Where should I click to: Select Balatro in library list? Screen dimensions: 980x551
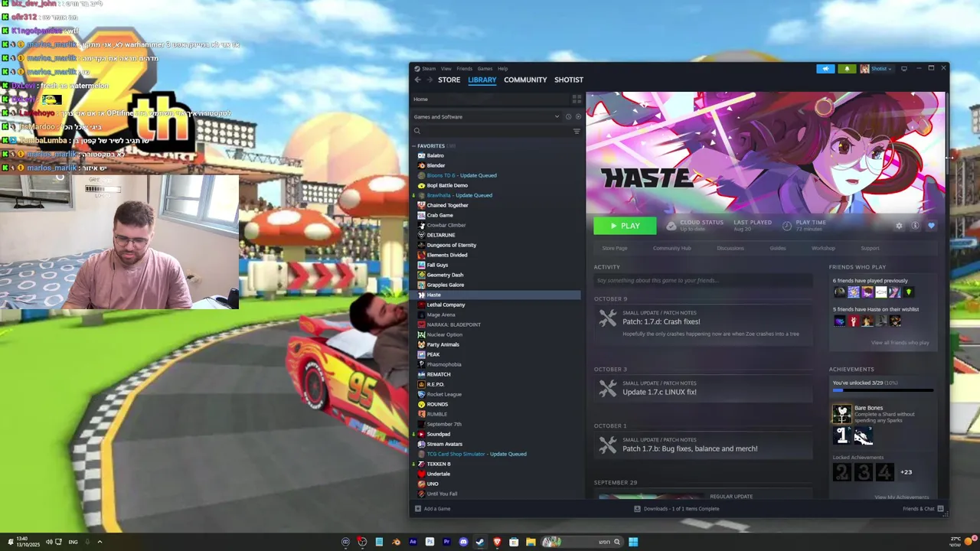[436, 155]
